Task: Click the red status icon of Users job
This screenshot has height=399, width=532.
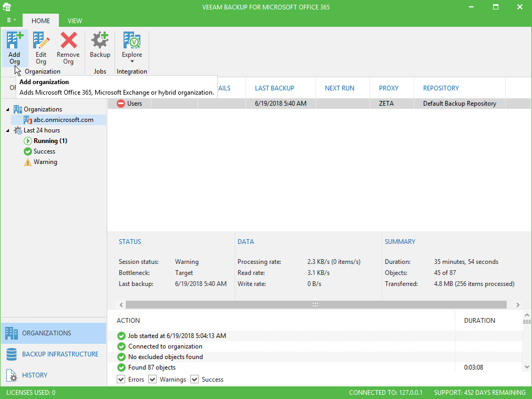Action: [x=121, y=104]
